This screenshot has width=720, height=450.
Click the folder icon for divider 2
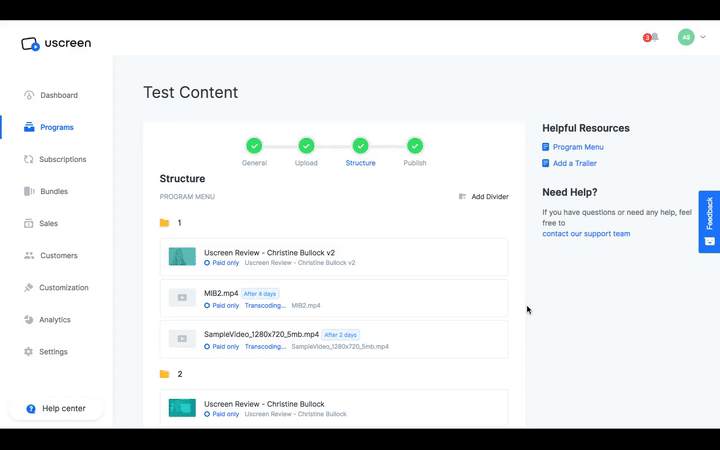click(x=164, y=374)
